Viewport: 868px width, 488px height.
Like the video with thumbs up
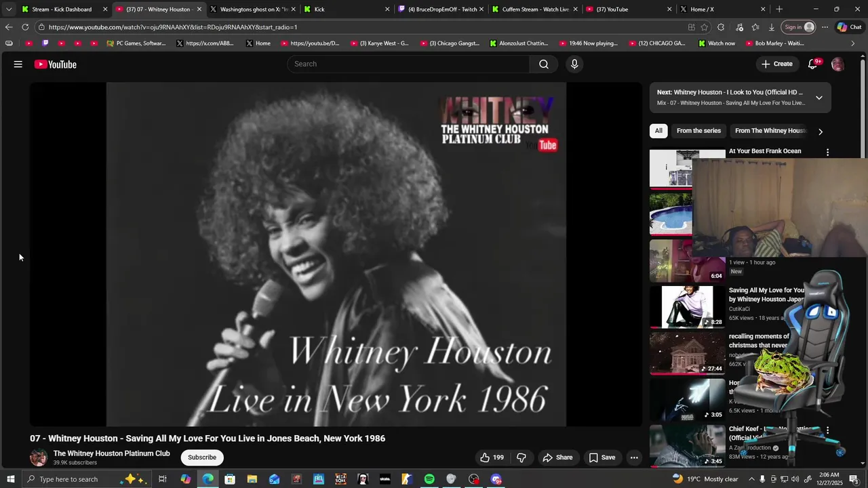(x=492, y=457)
